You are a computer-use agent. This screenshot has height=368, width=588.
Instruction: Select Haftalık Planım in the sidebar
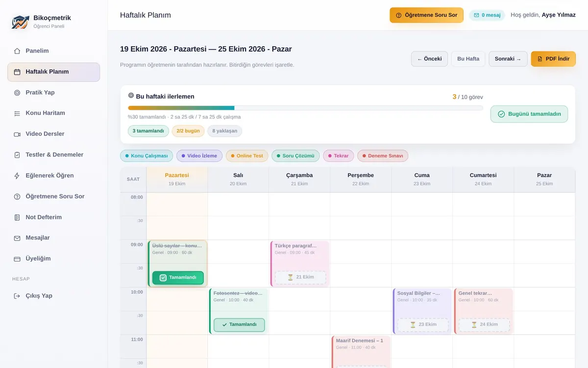[x=53, y=72]
